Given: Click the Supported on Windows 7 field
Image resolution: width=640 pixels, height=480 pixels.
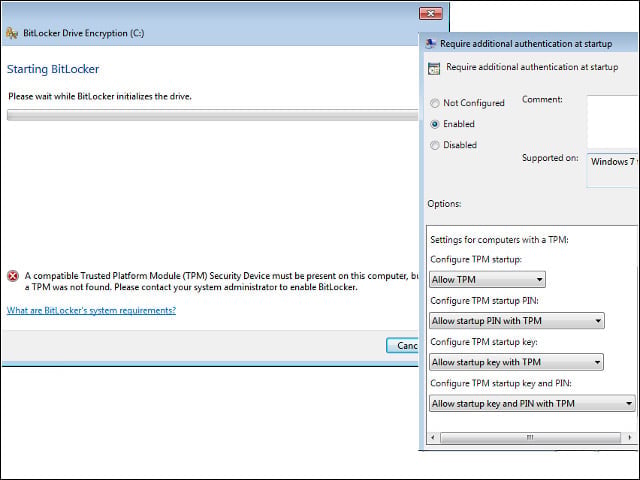Looking at the screenshot, I should pos(612,170).
